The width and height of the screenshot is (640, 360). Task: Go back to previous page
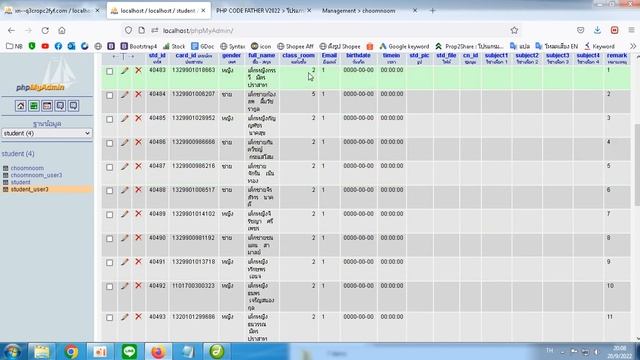point(11,31)
